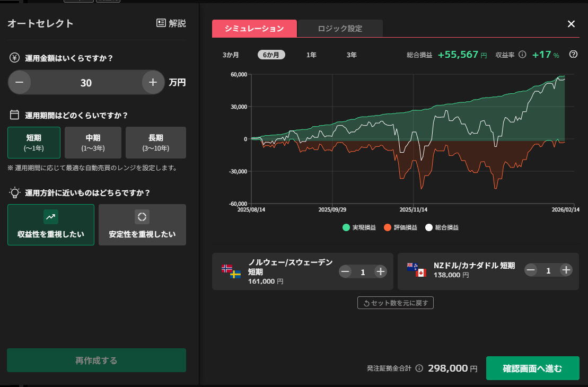Increase investment amount with plus button
Image resolution: width=588 pixels, height=387 pixels.
153,82
